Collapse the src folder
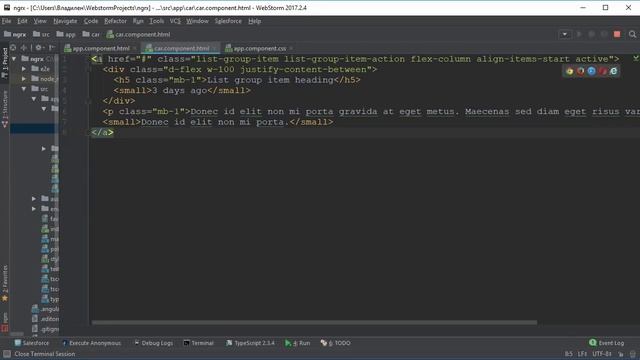This screenshot has width=640, height=360. tap(24, 89)
